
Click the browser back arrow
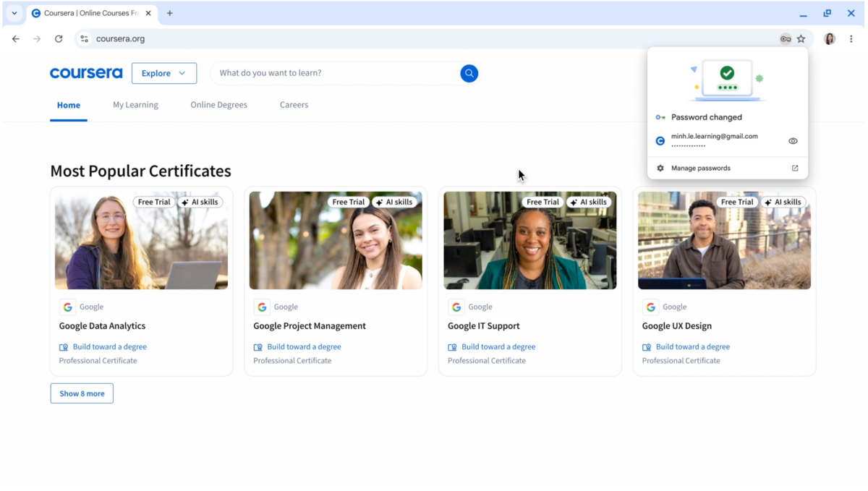tap(16, 39)
